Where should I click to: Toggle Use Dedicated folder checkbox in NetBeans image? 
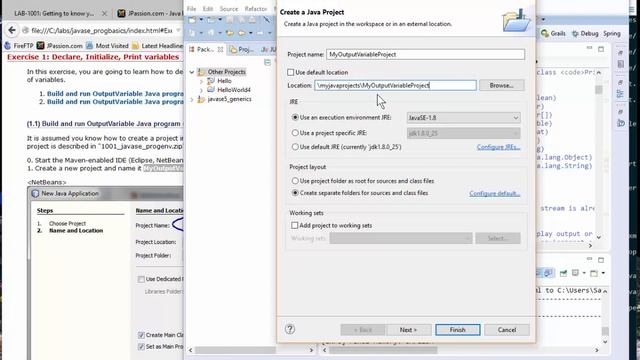coord(141,279)
